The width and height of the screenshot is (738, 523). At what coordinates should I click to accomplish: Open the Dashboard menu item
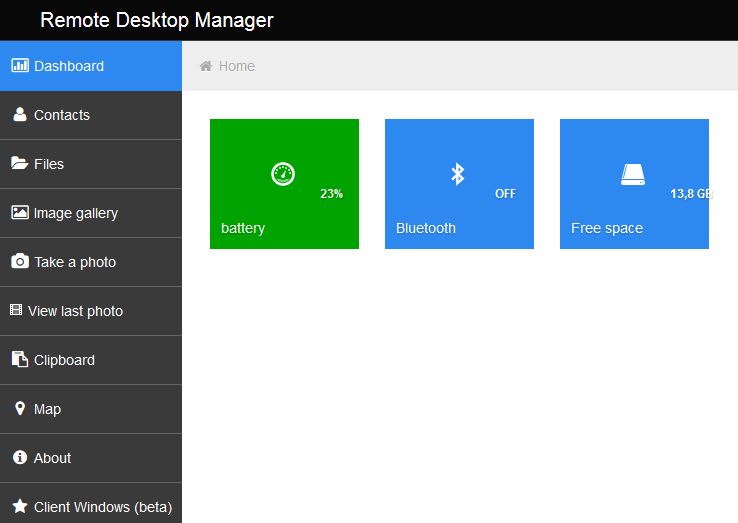[x=91, y=66]
